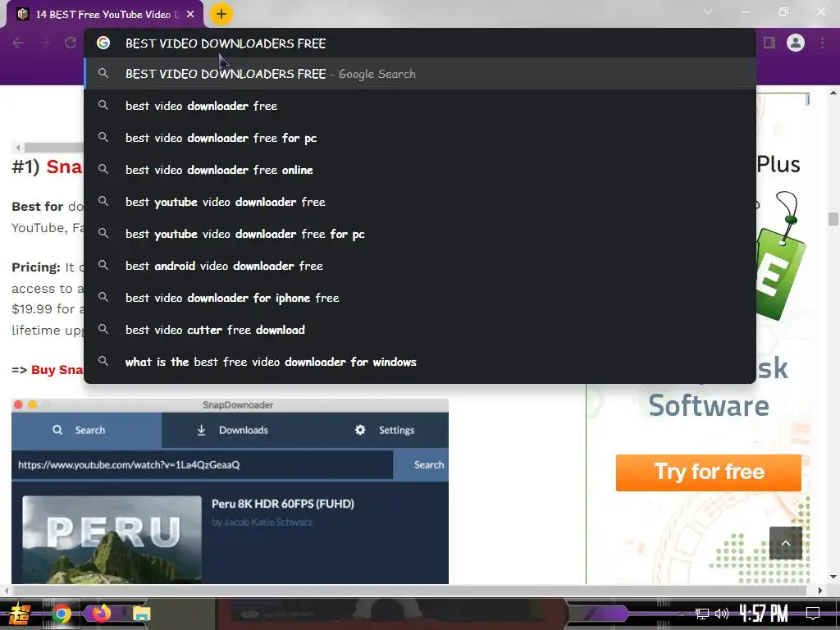Open the Chrome three-dot menu
Image resolution: width=840 pixels, height=630 pixels.
pyautogui.click(x=822, y=43)
